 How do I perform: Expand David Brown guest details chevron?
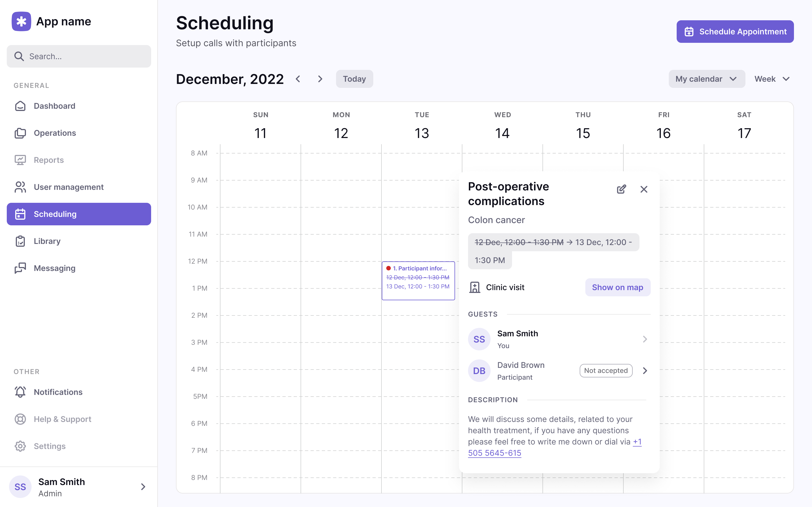(645, 370)
